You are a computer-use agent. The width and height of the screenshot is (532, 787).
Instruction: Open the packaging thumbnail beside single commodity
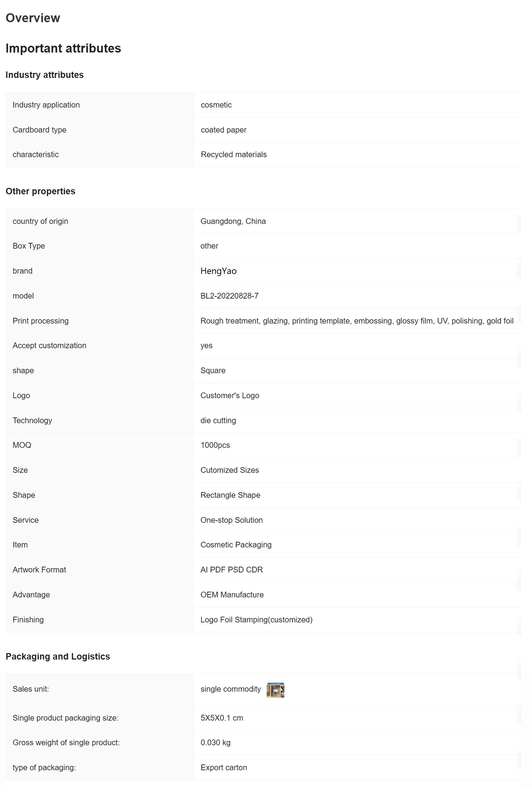(x=275, y=690)
